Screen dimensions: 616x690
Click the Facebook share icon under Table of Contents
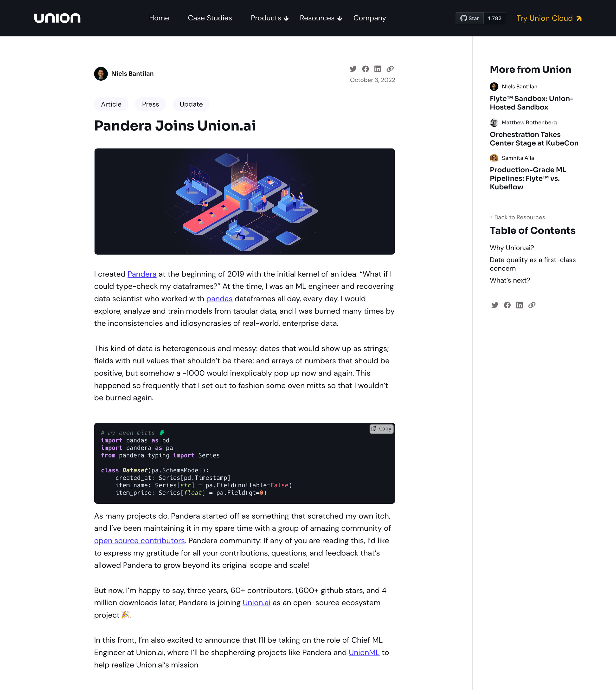click(507, 305)
